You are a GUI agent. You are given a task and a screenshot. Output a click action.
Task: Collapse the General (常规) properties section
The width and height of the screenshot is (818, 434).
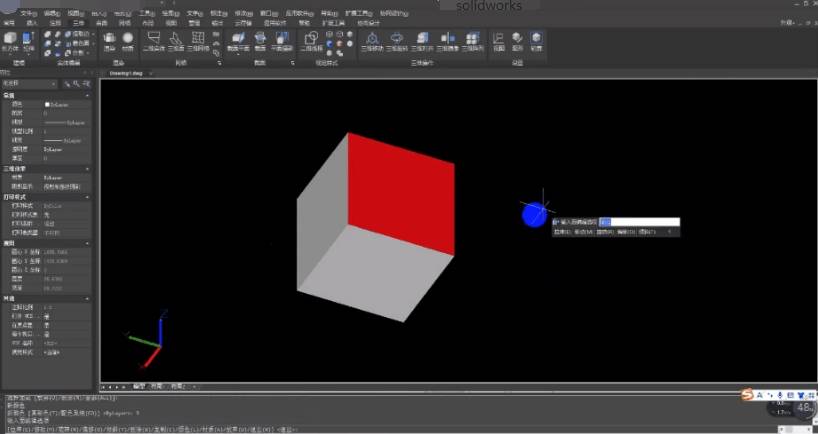[x=87, y=95]
